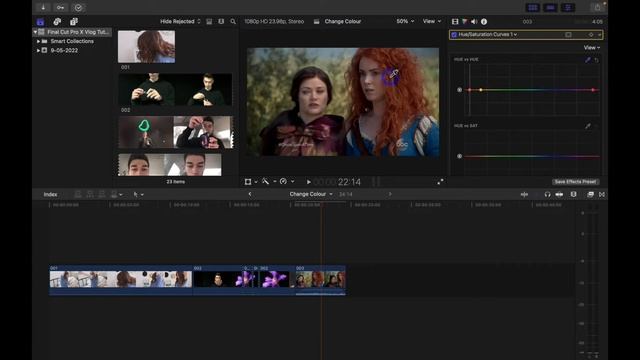
Task: Open the Color inspector icon
Action: pos(464,22)
